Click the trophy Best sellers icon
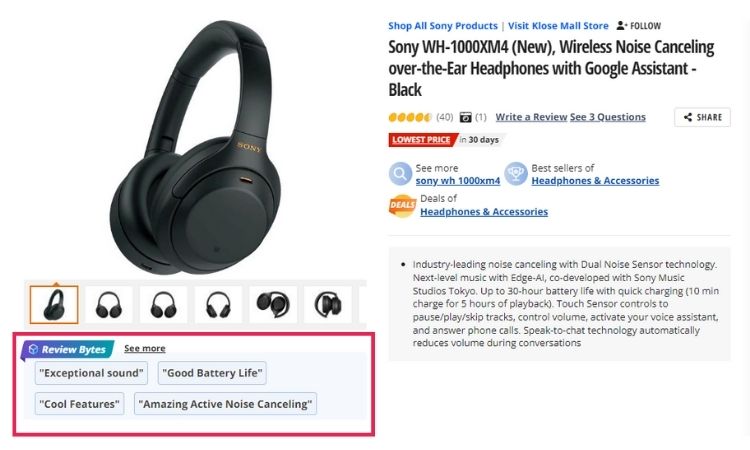This screenshot has width=750, height=450. 516,174
